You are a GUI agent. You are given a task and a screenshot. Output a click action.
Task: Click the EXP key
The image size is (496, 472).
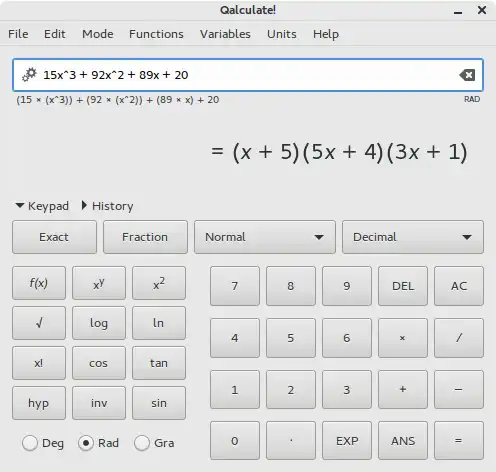pyautogui.click(x=347, y=441)
